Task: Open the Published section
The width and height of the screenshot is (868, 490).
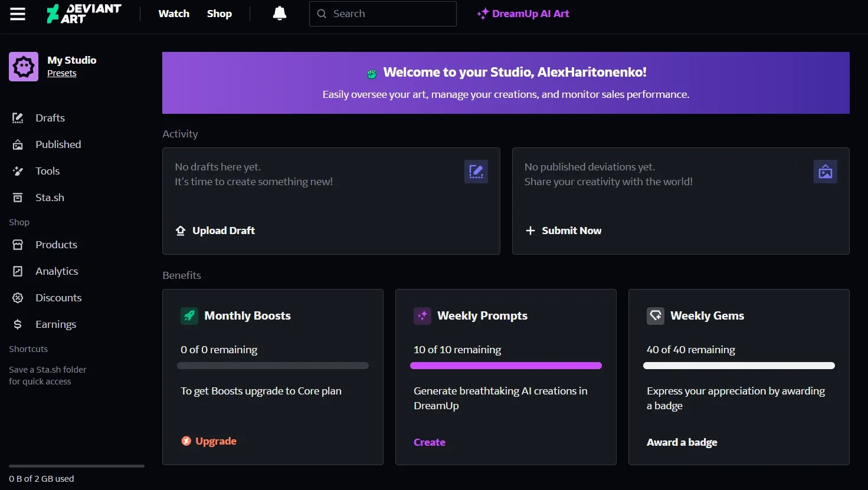Action: [58, 144]
